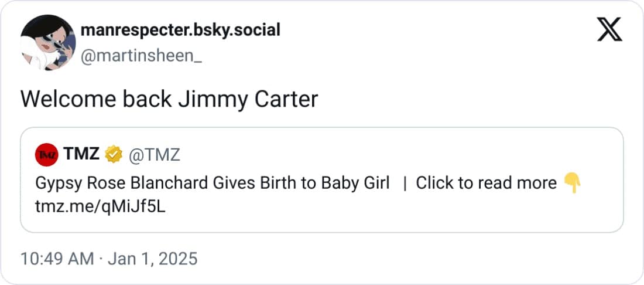Follow the tmz.me/qMiJf5L link
Screen dimensions: 644x285
(x=101, y=206)
